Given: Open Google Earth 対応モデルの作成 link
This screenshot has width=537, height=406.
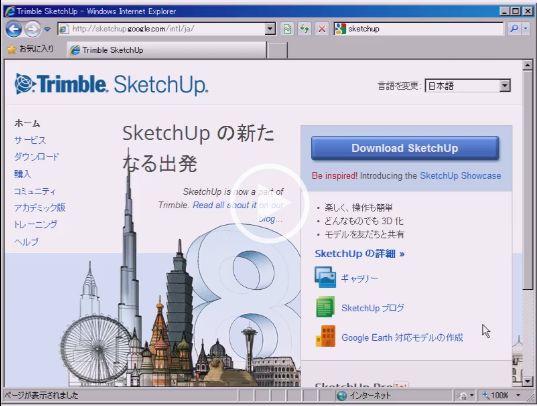Looking at the screenshot, I should tap(402, 337).
